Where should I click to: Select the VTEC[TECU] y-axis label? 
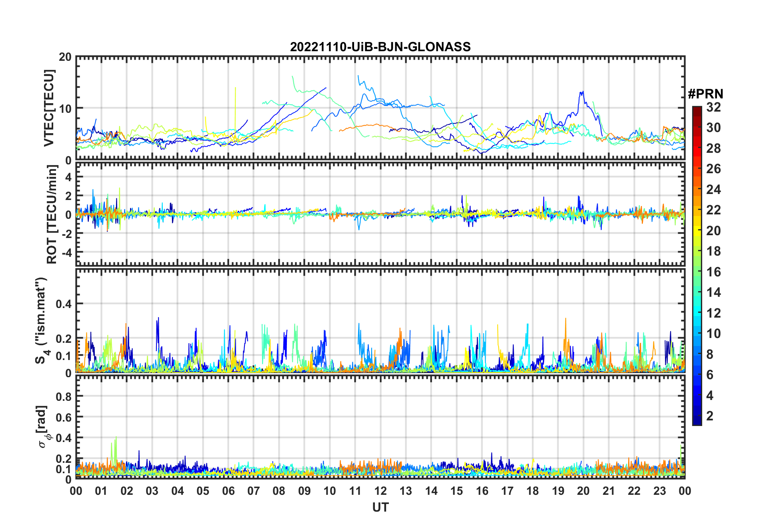tap(49, 108)
